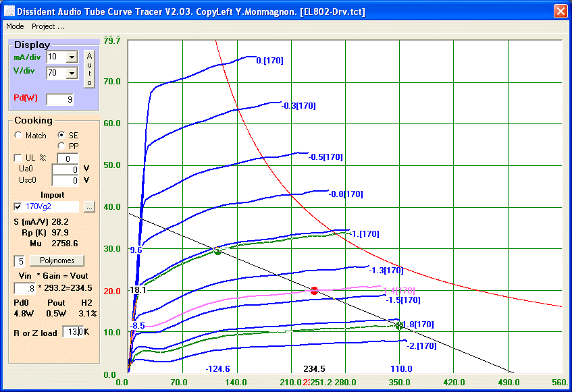Close the Tube Curve Tracer window
The width and height of the screenshot is (572, 392).
pyautogui.click(x=561, y=11)
